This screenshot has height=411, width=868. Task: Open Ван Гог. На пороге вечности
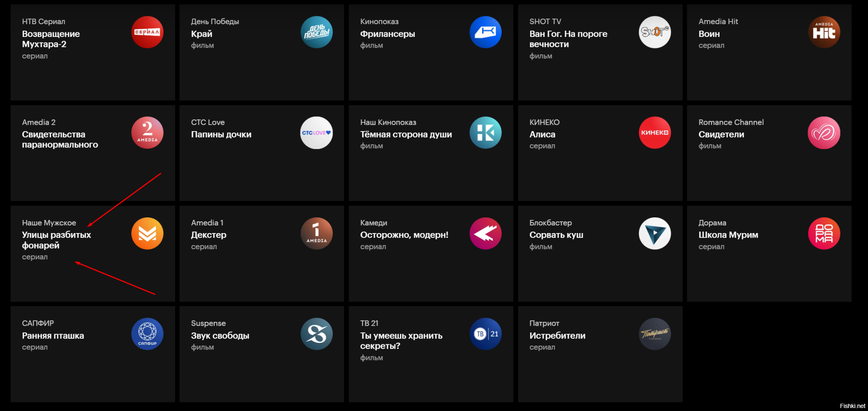568,39
